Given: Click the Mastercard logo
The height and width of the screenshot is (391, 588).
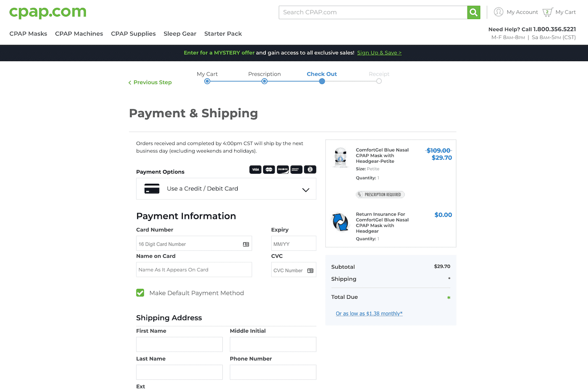Looking at the screenshot, I should pos(269,169).
